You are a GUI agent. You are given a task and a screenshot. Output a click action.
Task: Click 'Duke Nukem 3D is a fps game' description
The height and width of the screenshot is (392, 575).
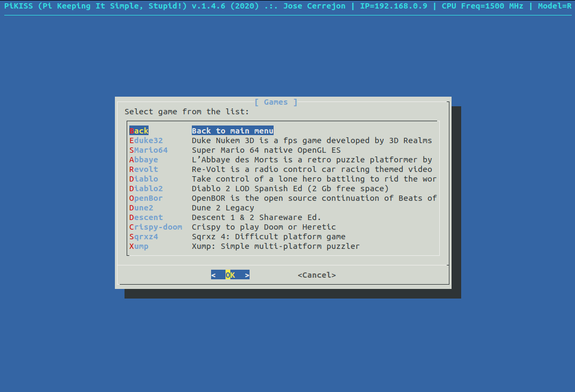[x=312, y=140]
